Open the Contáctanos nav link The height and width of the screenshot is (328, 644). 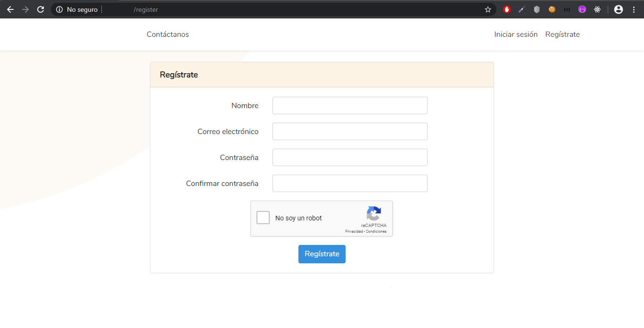168,34
